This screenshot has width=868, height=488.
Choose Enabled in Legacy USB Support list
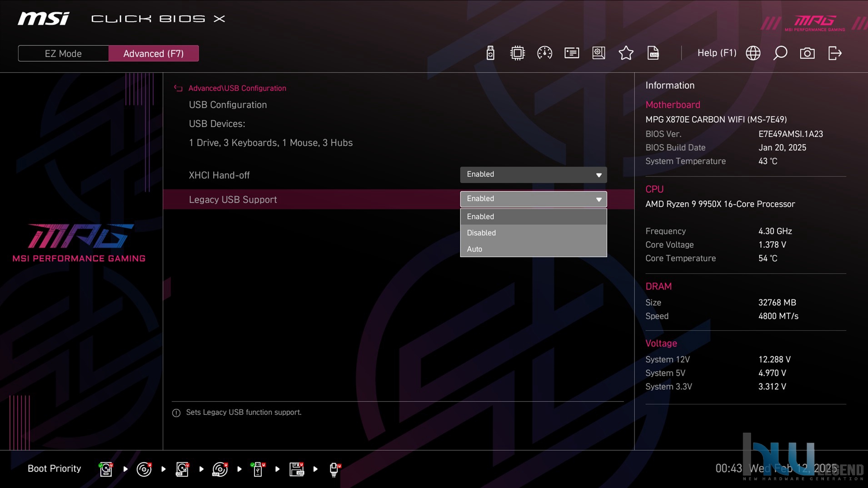tap(533, 217)
